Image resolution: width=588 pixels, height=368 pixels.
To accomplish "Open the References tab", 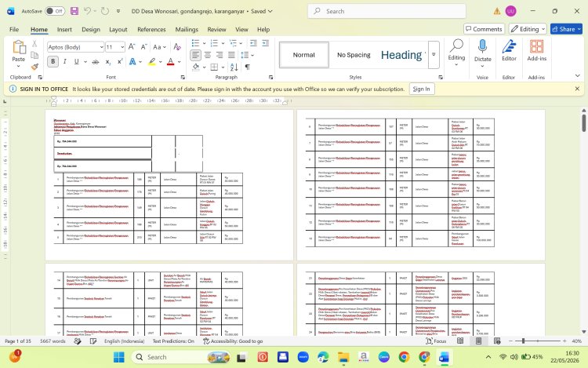I will coord(151,29).
